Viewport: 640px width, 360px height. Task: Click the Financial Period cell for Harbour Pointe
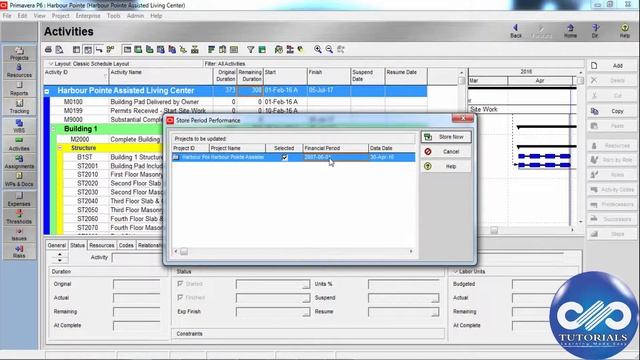click(335, 157)
